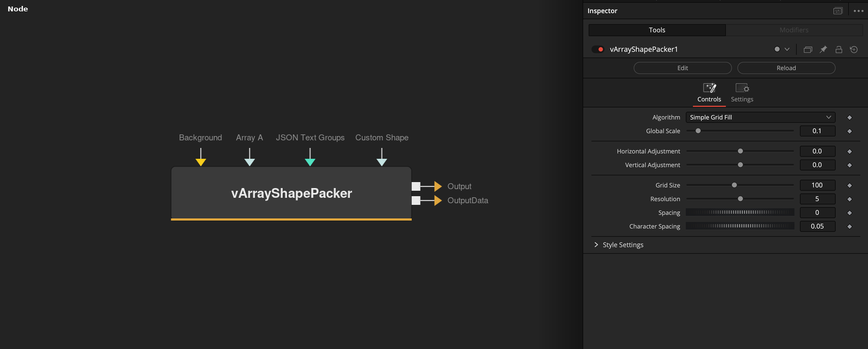
Task: Expand the Style Settings section
Action: click(596, 245)
